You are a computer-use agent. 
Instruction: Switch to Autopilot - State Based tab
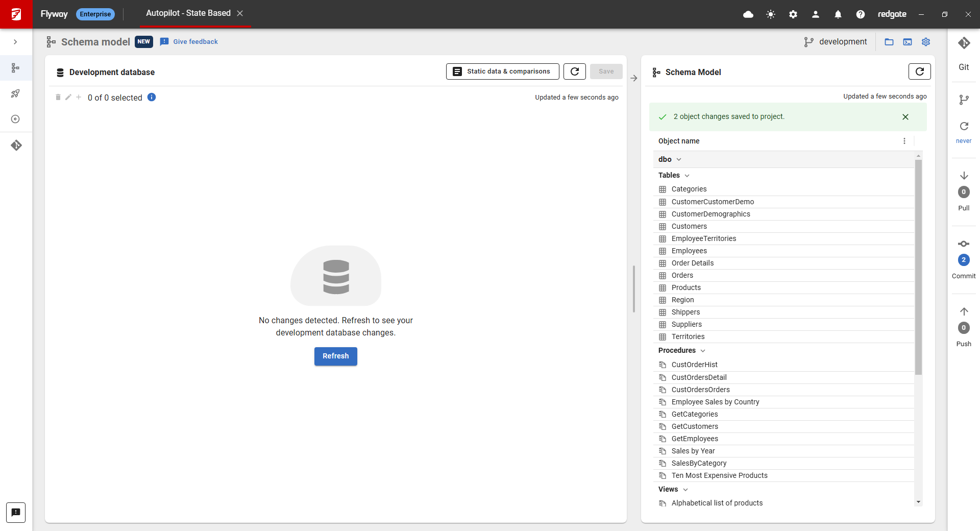click(188, 13)
